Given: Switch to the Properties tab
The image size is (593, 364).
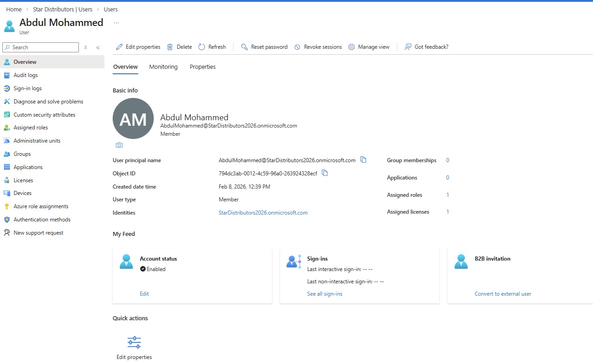Looking at the screenshot, I should pos(203,67).
